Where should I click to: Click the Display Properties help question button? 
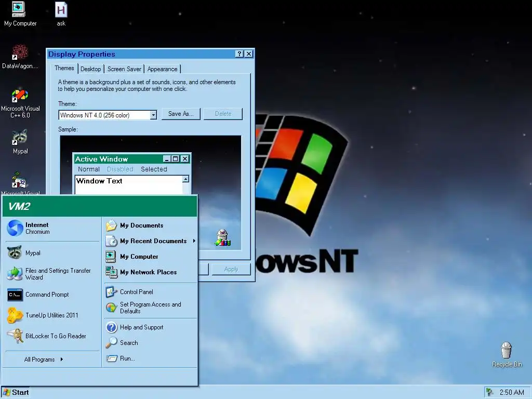pos(239,54)
